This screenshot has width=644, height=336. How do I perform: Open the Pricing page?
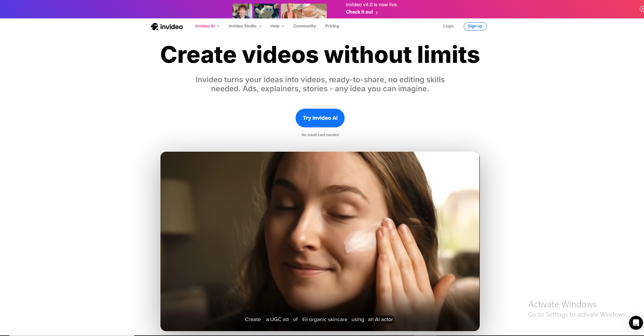(332, 26)
